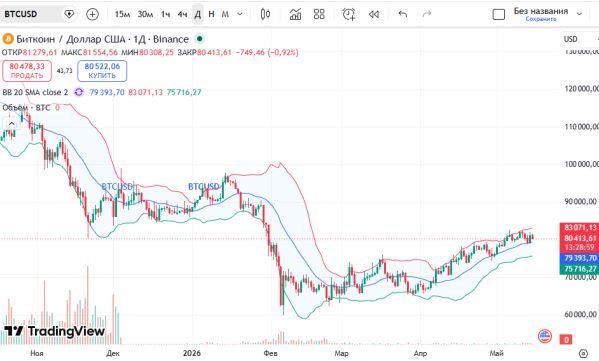
Task: Undo the last action arrow
Action: 403,14
